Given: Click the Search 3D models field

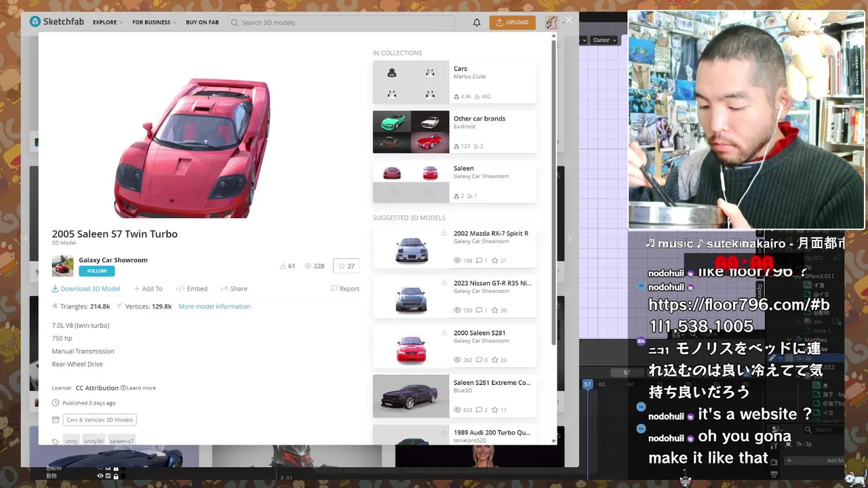Looking at the screenshot, I should 342,22.
